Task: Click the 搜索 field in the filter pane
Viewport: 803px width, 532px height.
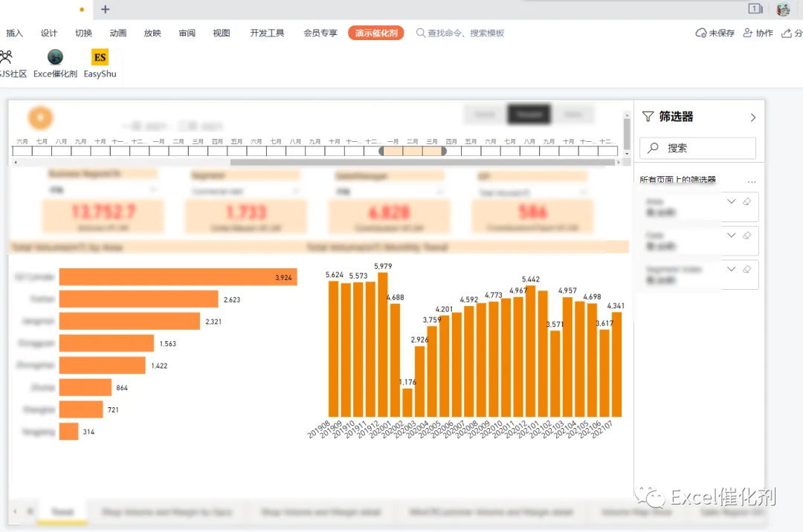Action: click(697, 149)
